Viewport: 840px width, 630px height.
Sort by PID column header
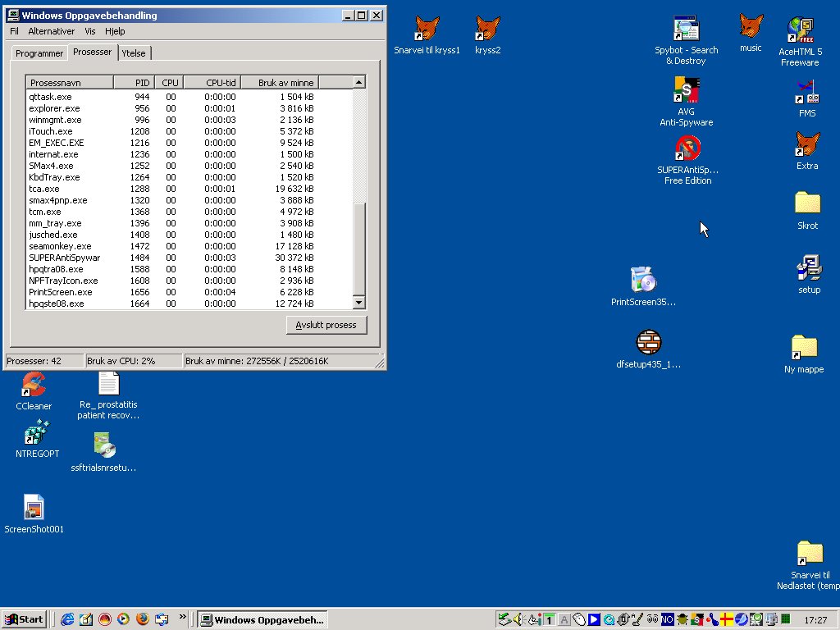pyautogui.click(x=134, y=83)
